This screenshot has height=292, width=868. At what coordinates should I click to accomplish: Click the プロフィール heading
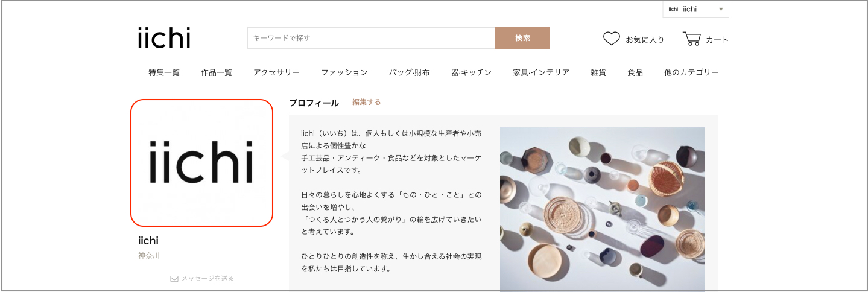(x=314, y=103)
